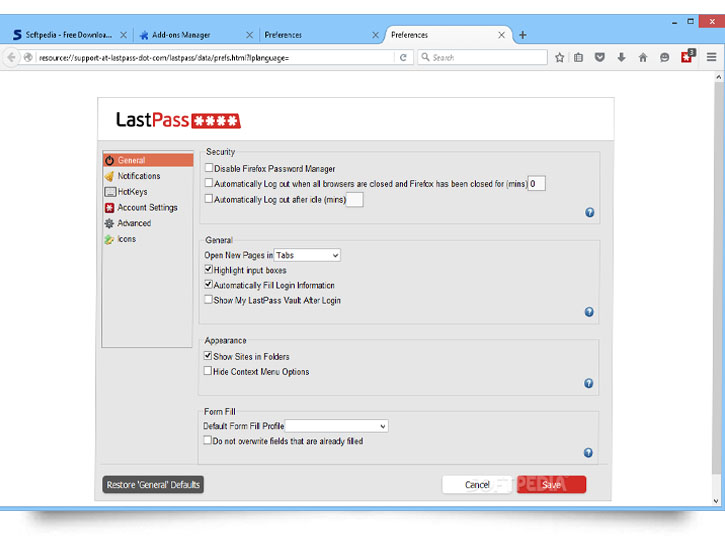Bookmark this page with the star icon
Image resolution: width=725 pixels, height=536 pixels.
(559, 57)
